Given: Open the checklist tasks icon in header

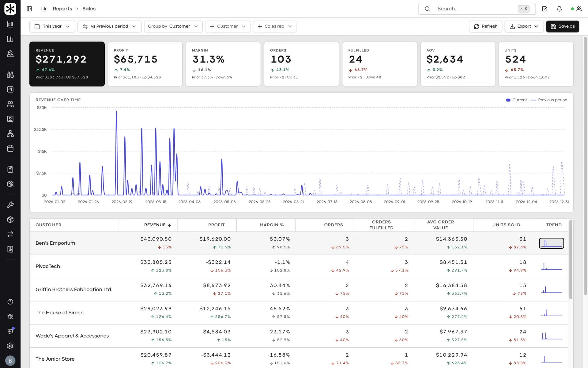Looking at the screenshot, I should point(545,9).
